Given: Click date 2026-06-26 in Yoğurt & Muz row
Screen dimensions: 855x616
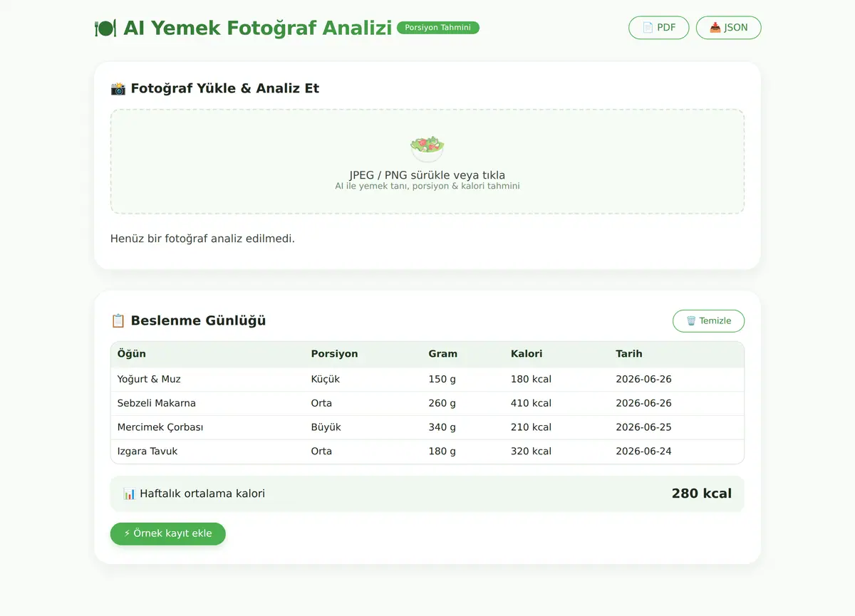Looking at the screenshot, I should [x=643, y=380].
